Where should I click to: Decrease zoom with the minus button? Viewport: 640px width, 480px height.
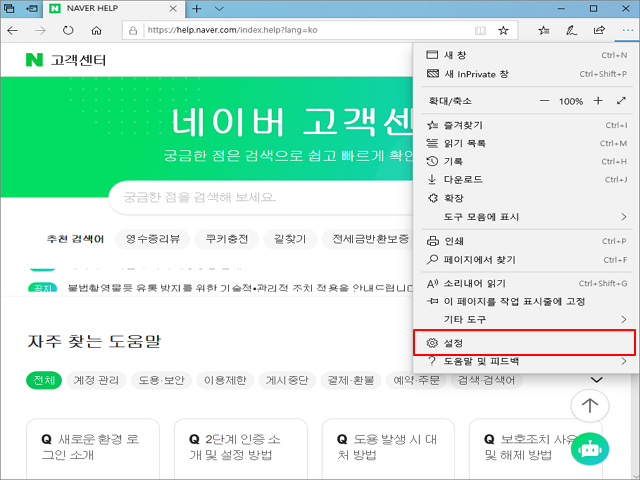point(544,101)
